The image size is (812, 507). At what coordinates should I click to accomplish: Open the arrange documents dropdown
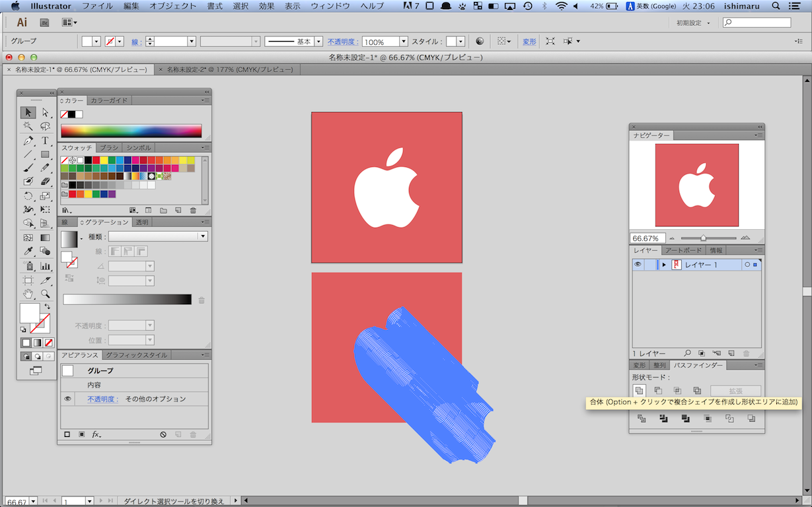(69, 22)
